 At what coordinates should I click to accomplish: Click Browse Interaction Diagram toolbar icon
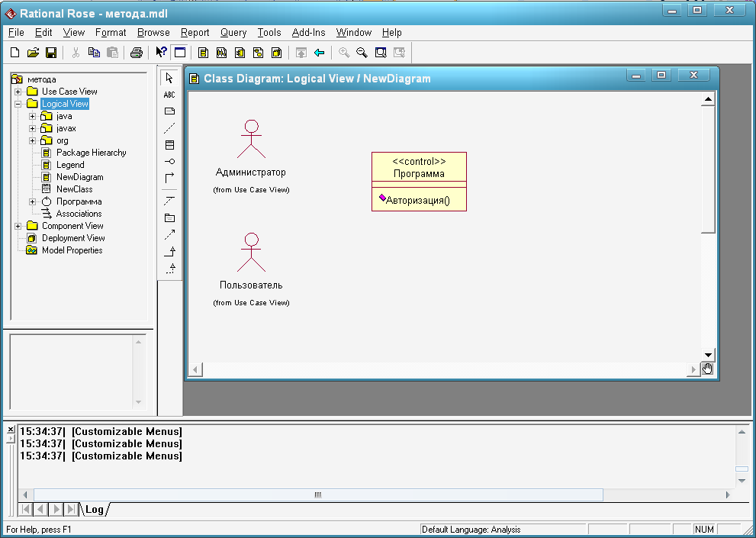222,53
